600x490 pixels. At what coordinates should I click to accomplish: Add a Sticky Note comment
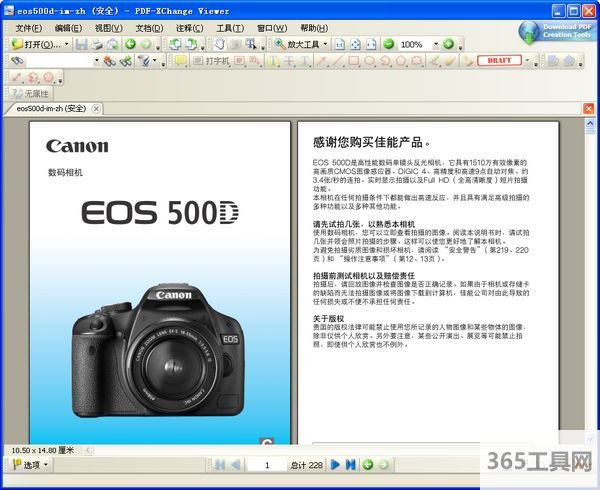(180, 61)
